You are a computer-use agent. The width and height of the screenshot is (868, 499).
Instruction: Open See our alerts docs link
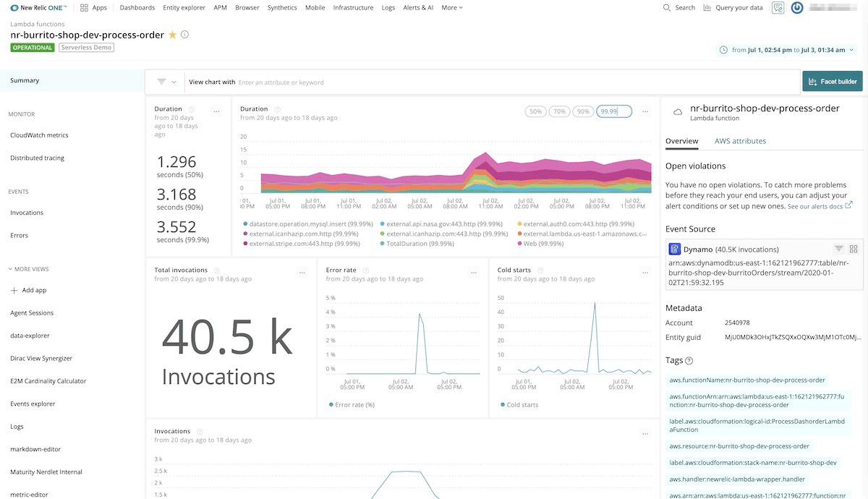[x=820, y=206]
